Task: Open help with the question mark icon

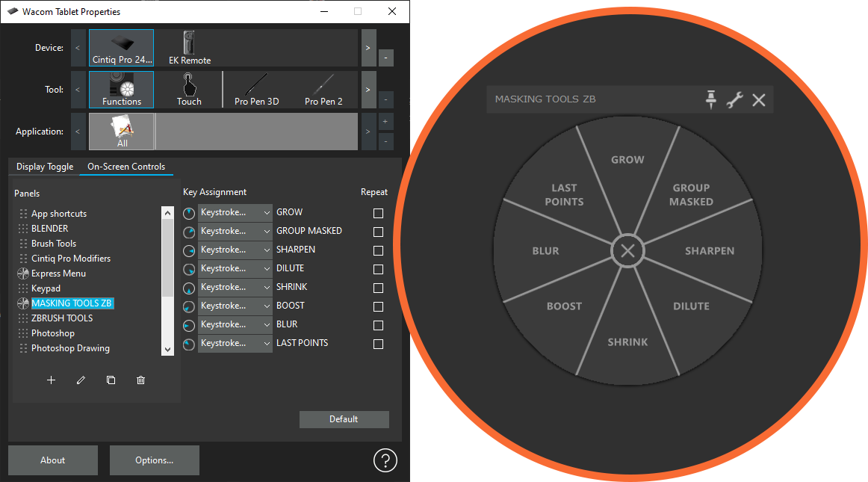Action: 385,460
